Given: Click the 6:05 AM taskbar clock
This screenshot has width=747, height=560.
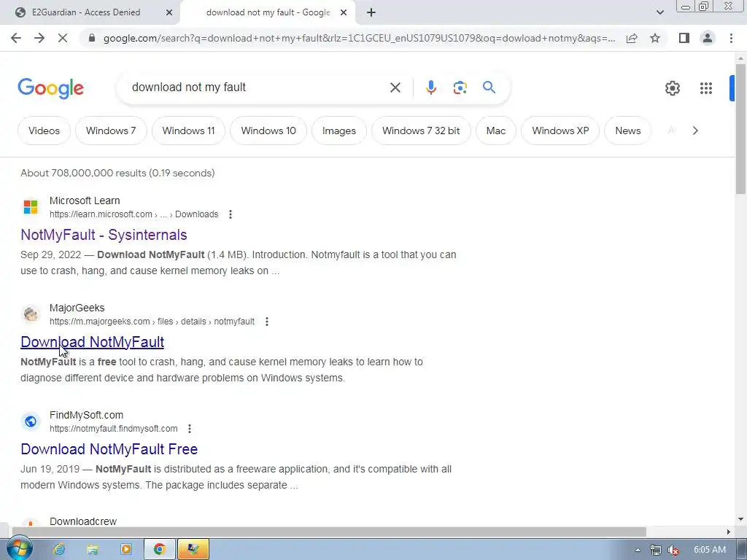Looking at the screenshot, I should pos(709,550).
